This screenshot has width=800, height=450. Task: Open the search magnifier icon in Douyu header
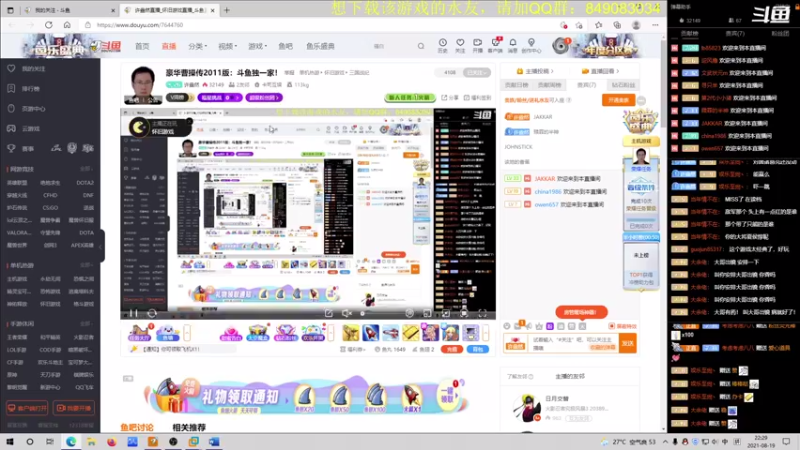point(421,46)
